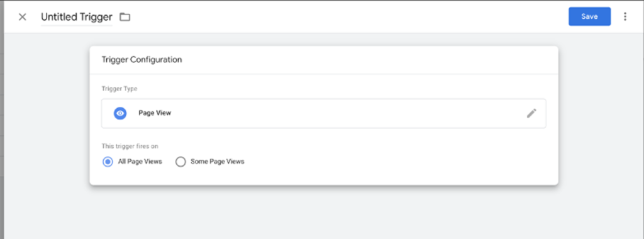Click the pencil edit icon for trigger type
Viewport: 644px width, 239px height.
(531, 113)
